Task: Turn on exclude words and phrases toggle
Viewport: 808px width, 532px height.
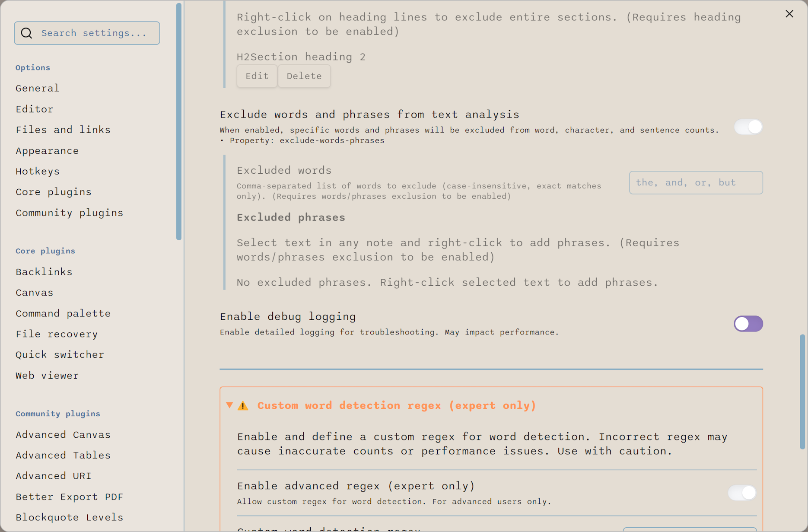Action: click(x=748, y=127)
